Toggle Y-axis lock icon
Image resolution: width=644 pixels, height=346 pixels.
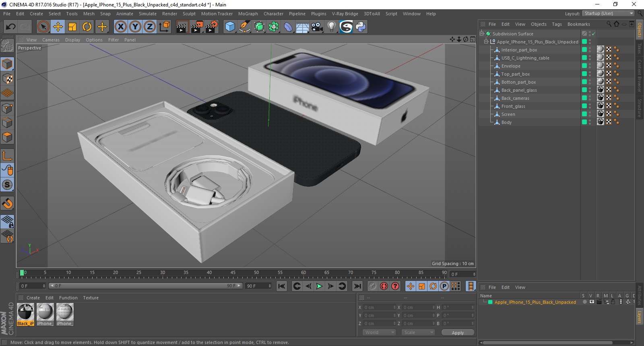point(135,27)
